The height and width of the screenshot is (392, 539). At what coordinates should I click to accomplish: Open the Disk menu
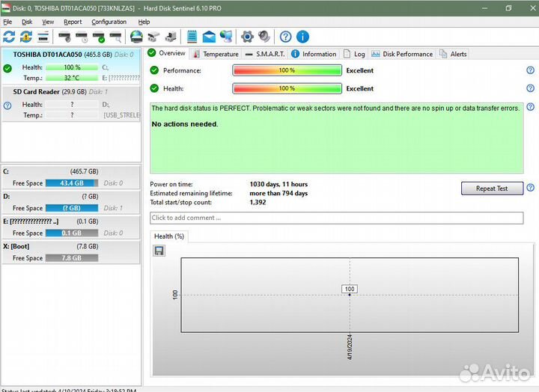pos(27,22)
